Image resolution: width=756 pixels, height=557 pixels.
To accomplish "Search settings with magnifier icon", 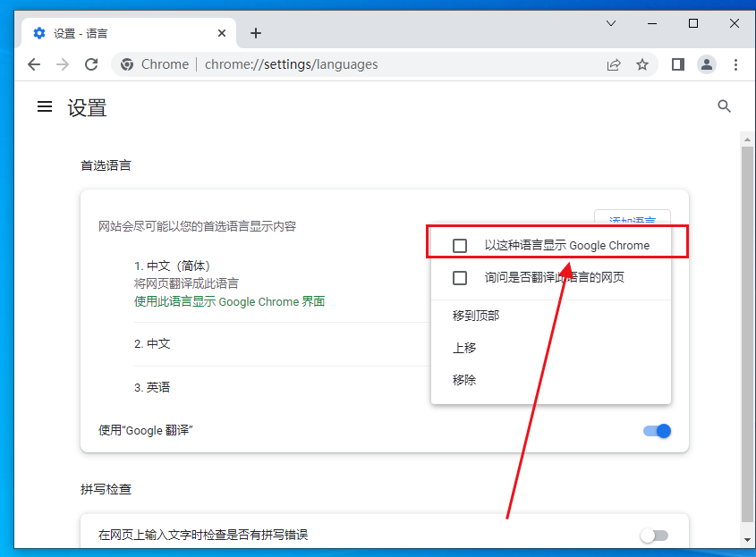I will coord(724,106).
